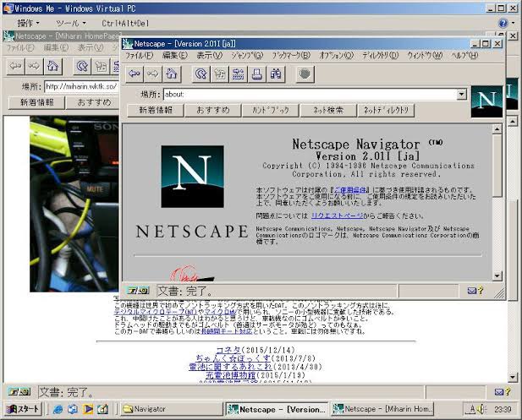This screenshot has width=522, height=420.
Task: Open ツール dropdown in Virtual PC
Action: point(71,23)
